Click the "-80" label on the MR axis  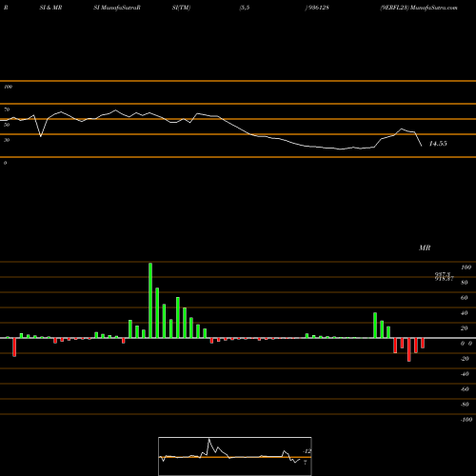coord(465,405)
